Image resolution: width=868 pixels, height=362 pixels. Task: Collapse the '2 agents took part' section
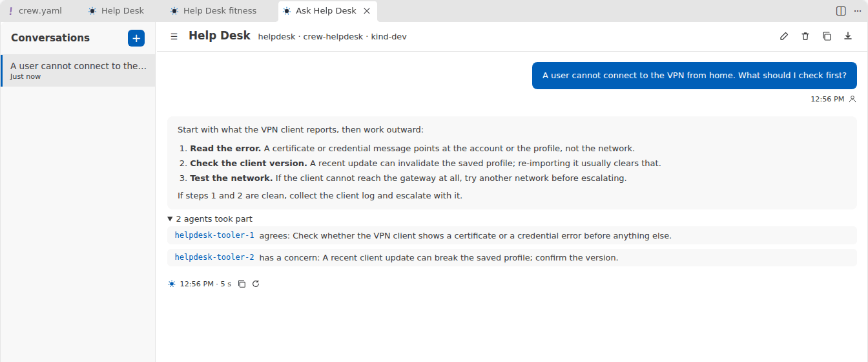210,219
